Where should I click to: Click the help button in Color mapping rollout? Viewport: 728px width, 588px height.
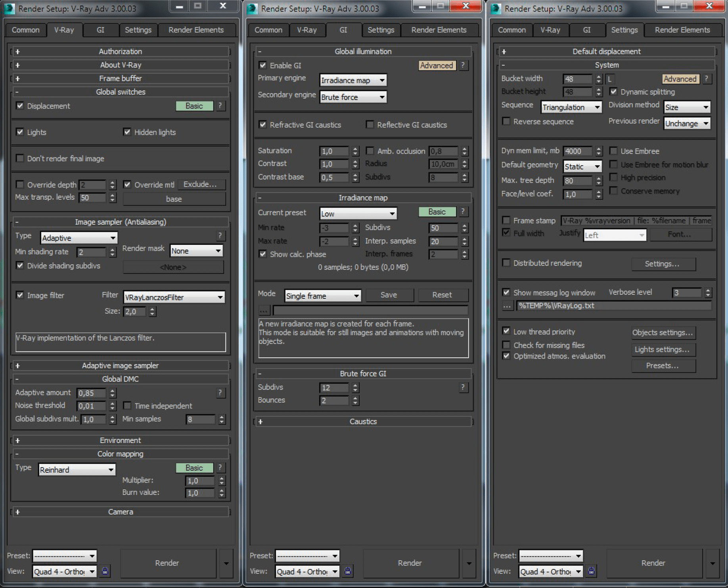pos(220,468)
